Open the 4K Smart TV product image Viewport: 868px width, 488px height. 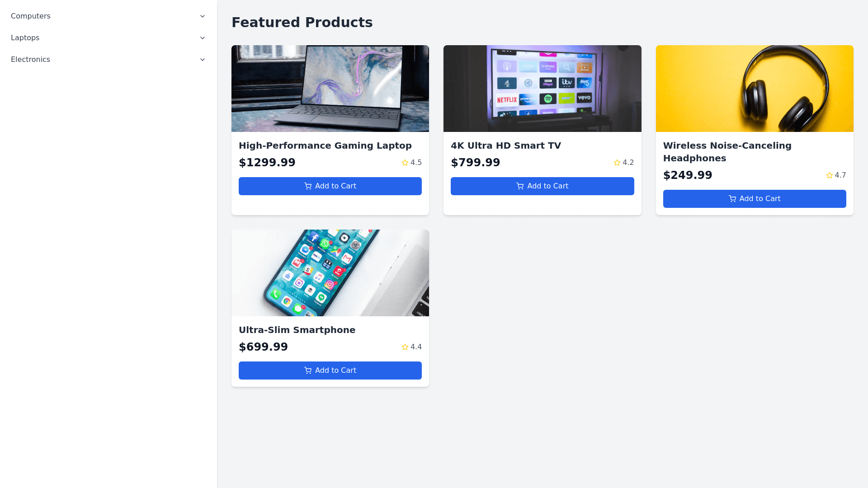[542, 89]
